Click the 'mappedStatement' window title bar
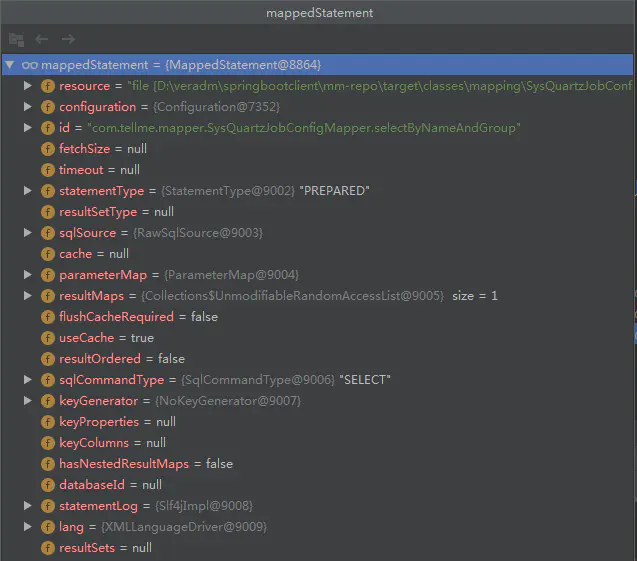This screenshot has width=637, height=561. pos(318,13)
